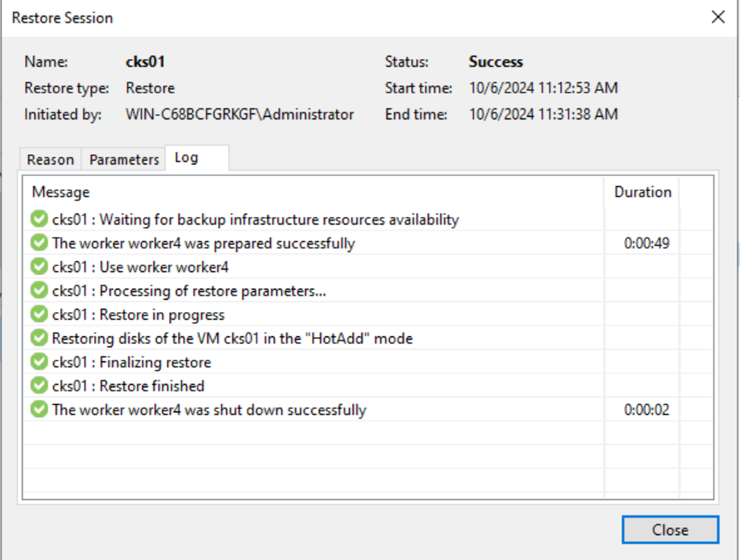Open the Parameters tab
This screenshot has height=560, width=740.
click(124, 159)
